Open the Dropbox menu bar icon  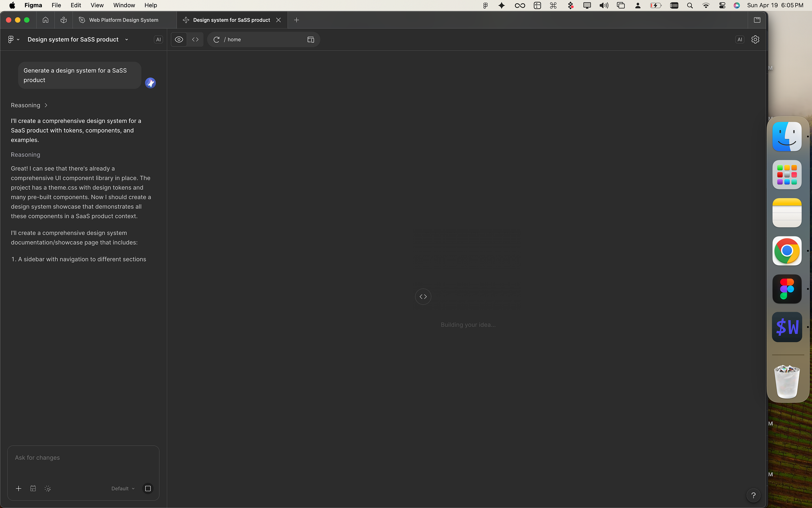click(570, 5)
